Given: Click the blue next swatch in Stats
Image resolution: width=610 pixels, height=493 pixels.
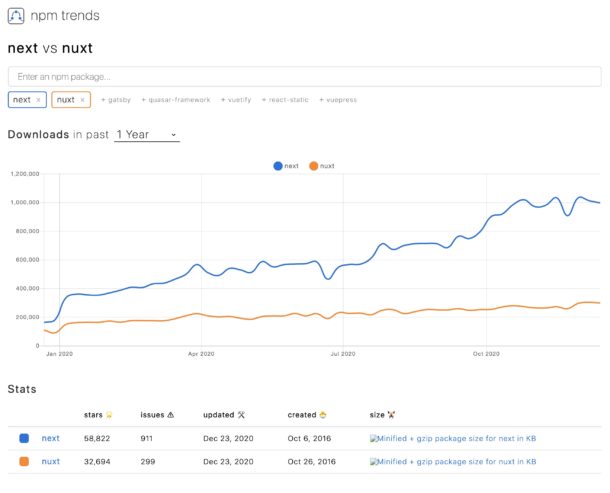Looking at the screenshot, I should tap(24, 439).
